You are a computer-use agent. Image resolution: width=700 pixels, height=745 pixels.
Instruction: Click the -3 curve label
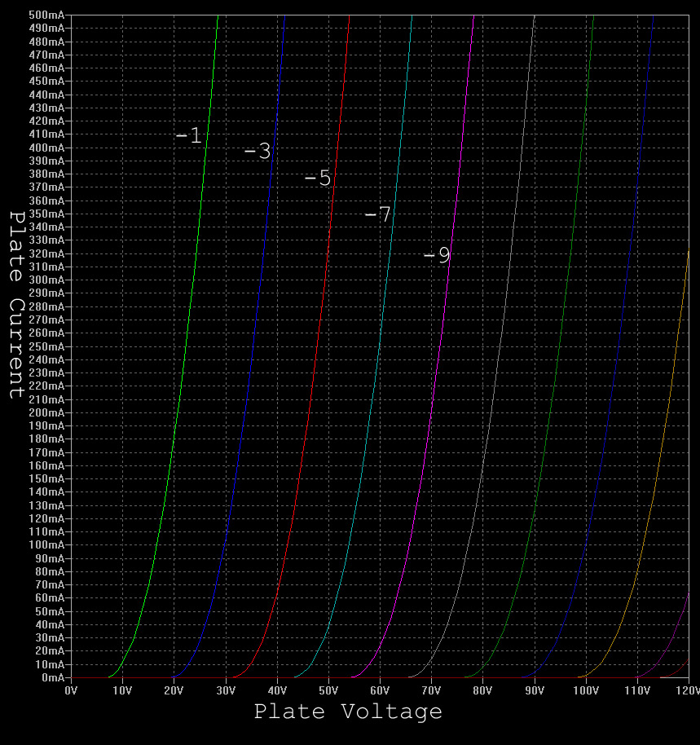tap(258, 151)
